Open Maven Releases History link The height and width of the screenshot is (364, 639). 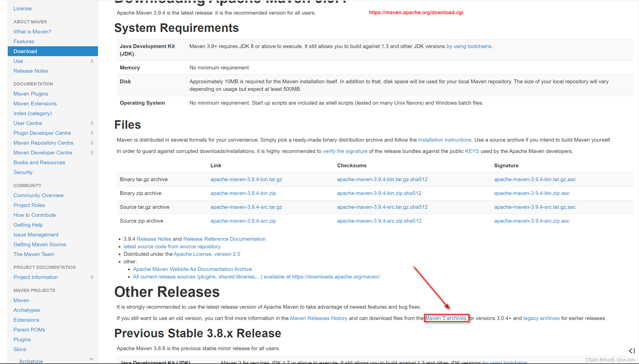coord(319,318)
